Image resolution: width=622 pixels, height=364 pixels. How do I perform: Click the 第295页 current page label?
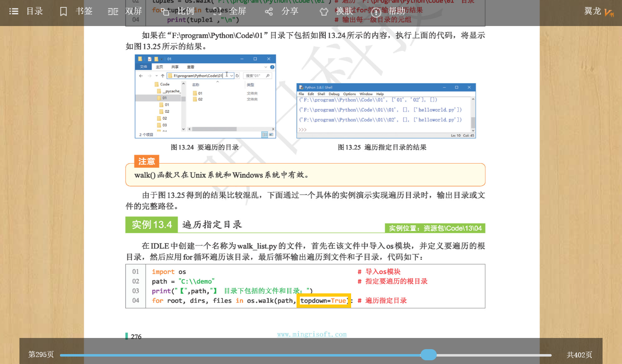tap(41, 354)
